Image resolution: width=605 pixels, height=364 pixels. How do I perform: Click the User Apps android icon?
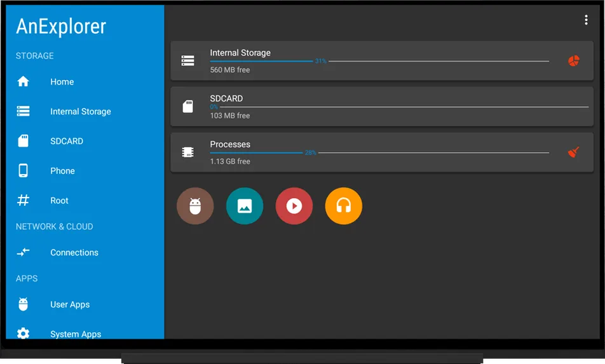tap(23, 304)
